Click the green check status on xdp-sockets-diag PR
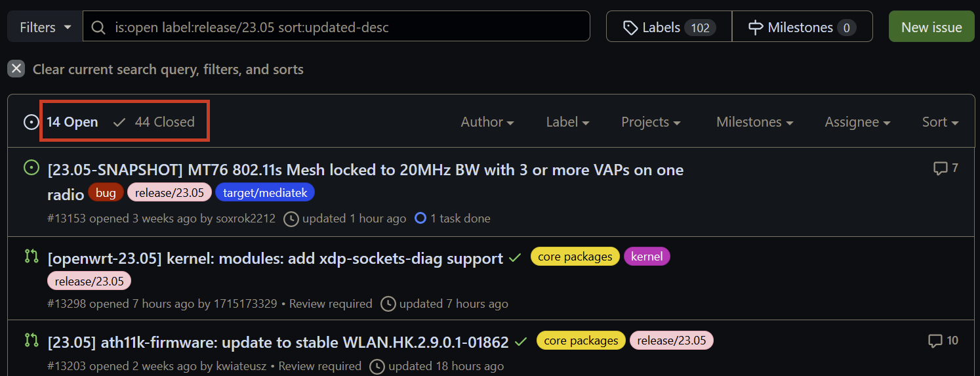The image size is (980, 376). pos(515,258)
